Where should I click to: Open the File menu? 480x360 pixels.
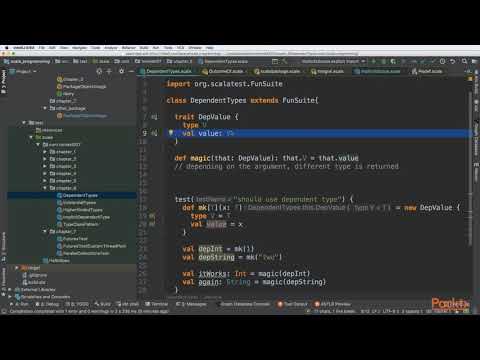41,48
